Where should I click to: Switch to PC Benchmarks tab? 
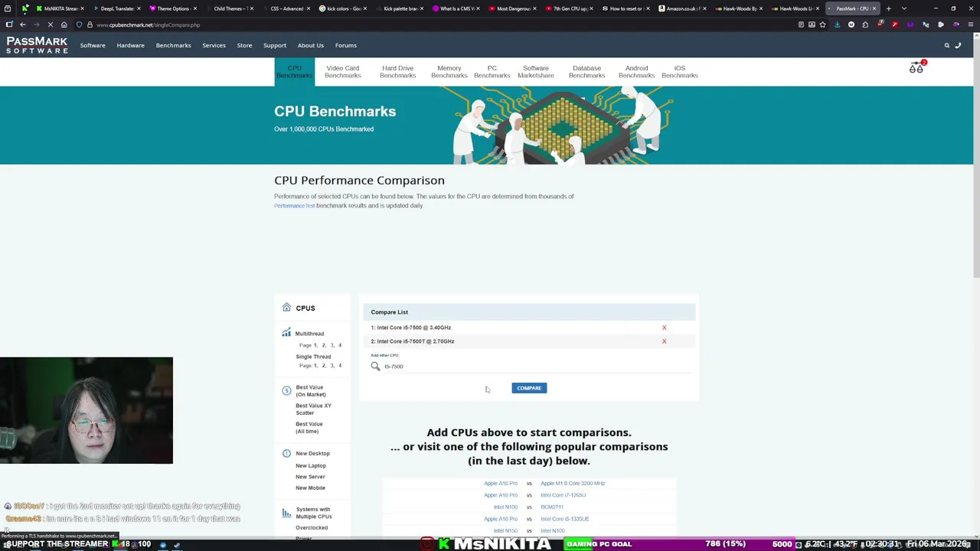pos(492,72)
